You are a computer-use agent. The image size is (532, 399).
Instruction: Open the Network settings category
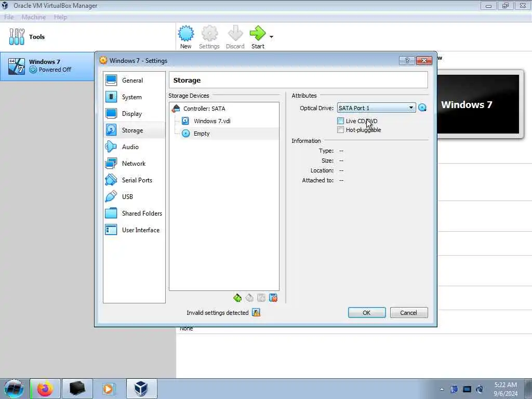pos(134,164)
